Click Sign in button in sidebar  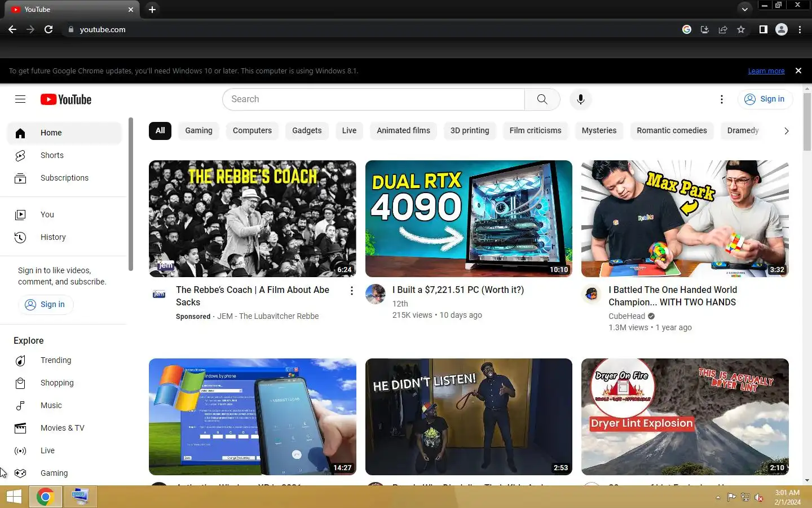click(46, 304)
